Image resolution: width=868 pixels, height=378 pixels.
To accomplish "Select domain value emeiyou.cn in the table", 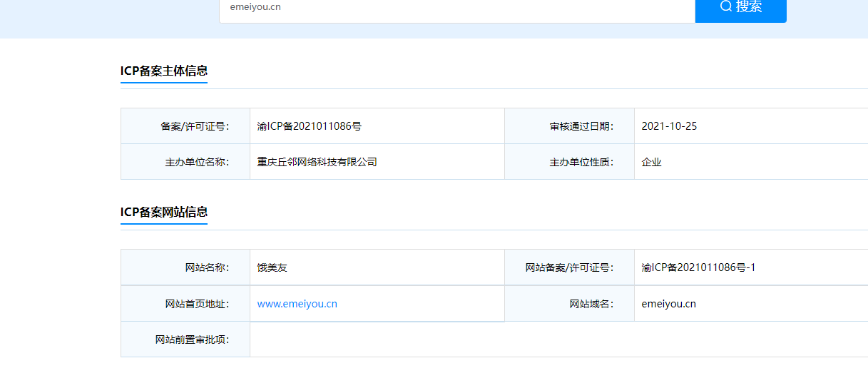I will (x=669, y=304).
